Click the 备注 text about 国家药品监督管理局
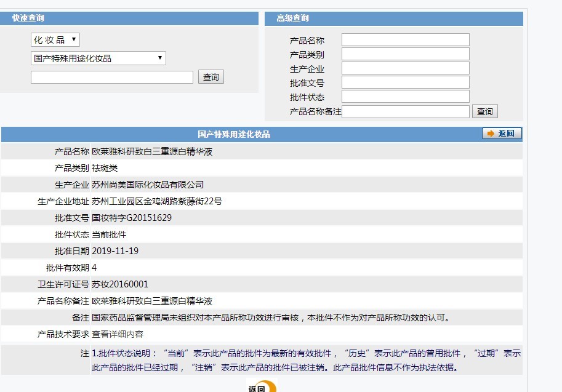 click(x=271, y=318)
